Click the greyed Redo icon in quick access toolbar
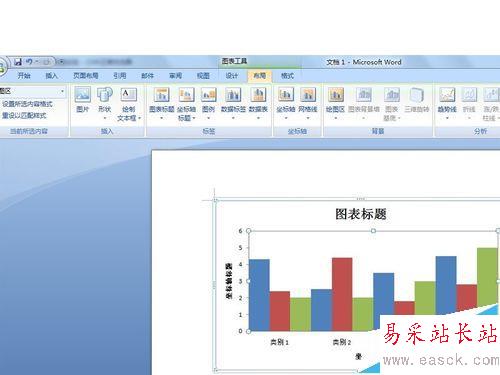Image resolution: width=500 pixels, height=375 pixels. (x=46, y=62)
